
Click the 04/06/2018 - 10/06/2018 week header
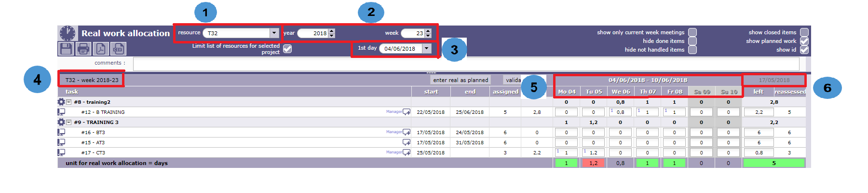tap(648, 80)
